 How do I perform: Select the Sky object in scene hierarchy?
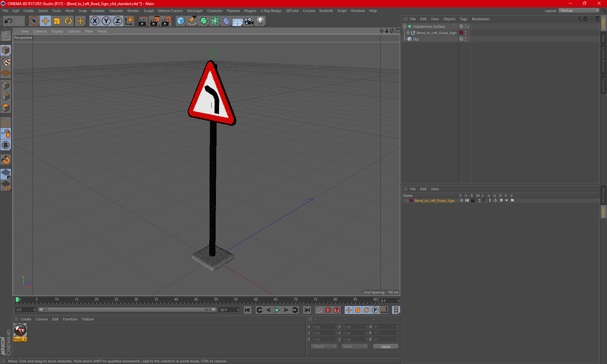(415, 39)
